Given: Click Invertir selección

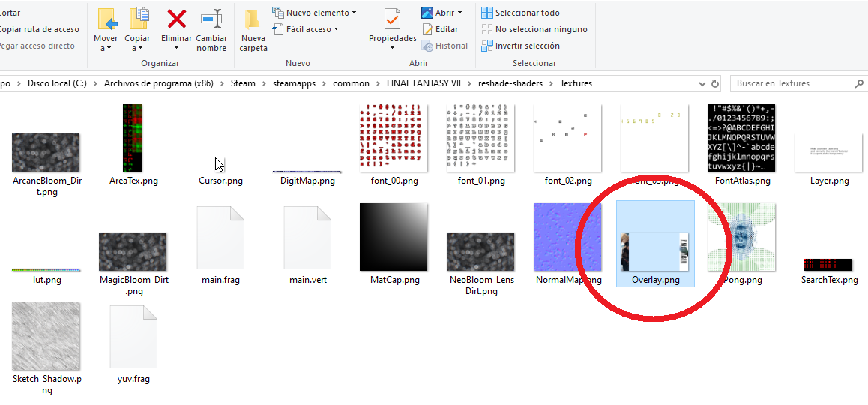Looking at the screenshot, I should [x=520, y=46].
